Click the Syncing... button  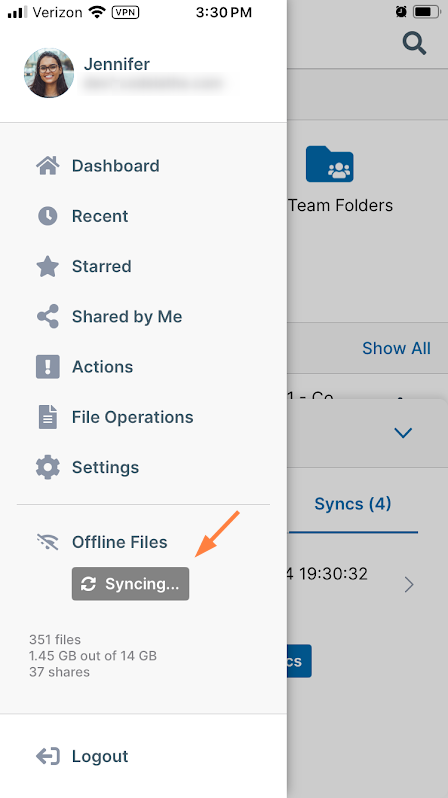tap(130, 584)
